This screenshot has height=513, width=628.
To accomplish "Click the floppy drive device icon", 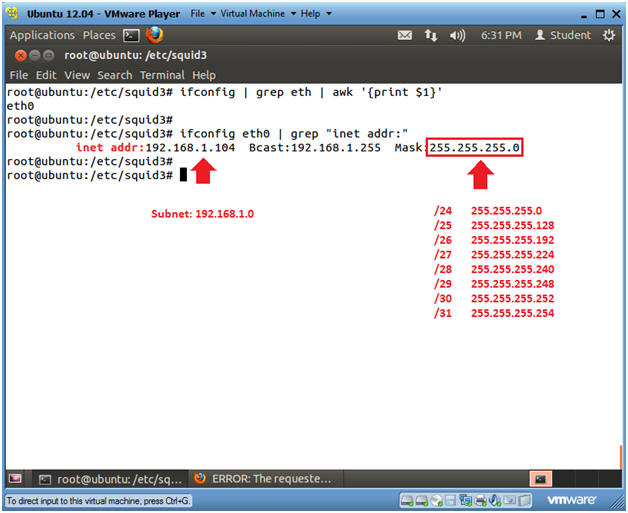I will pos(450,500).
